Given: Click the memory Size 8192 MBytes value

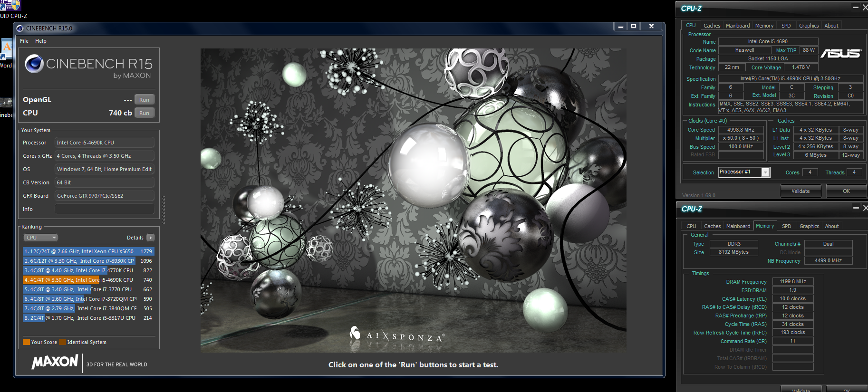Looking at the screenshot, I should [x=733, y=252].
